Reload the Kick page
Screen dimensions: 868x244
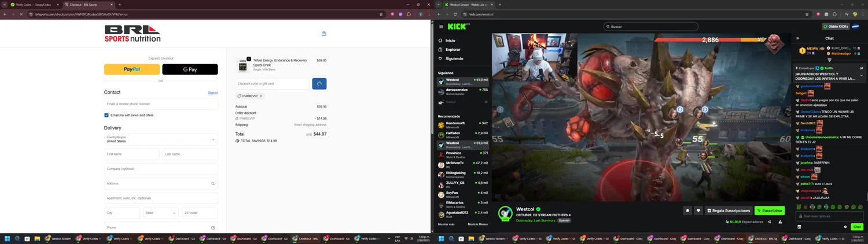(x=455, y=14)
